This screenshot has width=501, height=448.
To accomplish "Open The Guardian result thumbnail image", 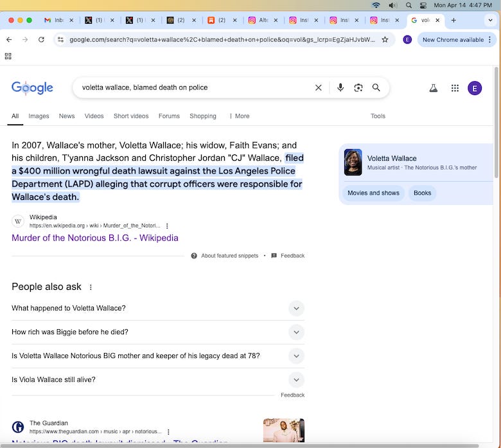I will point(284,430).
